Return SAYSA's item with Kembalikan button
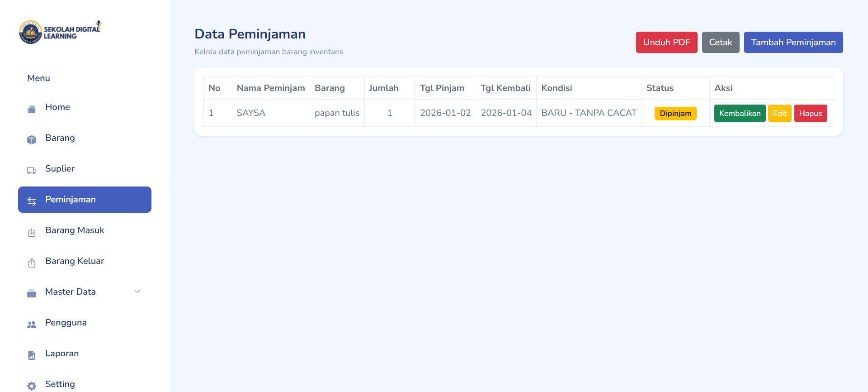868x392 pixels. tap(740, 113)
